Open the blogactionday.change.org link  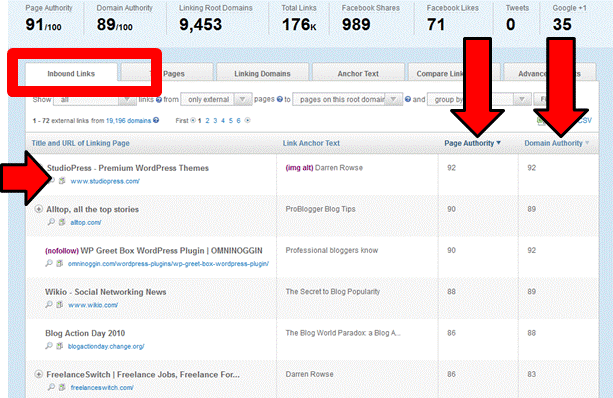pyautogui.click(x=106, y=346)
